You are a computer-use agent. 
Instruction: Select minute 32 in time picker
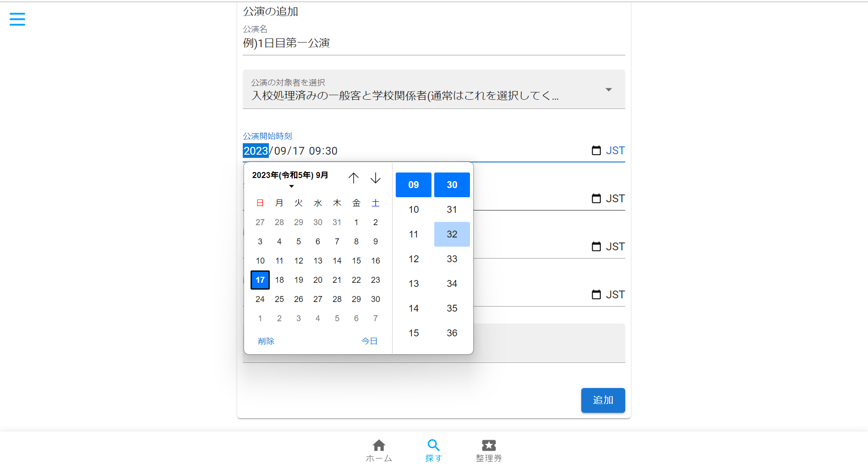click(452, 234)
